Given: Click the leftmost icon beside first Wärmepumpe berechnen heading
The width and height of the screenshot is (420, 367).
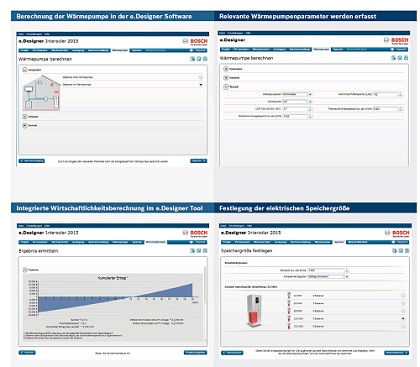Looking at the screenshot, I should point(192,59).
